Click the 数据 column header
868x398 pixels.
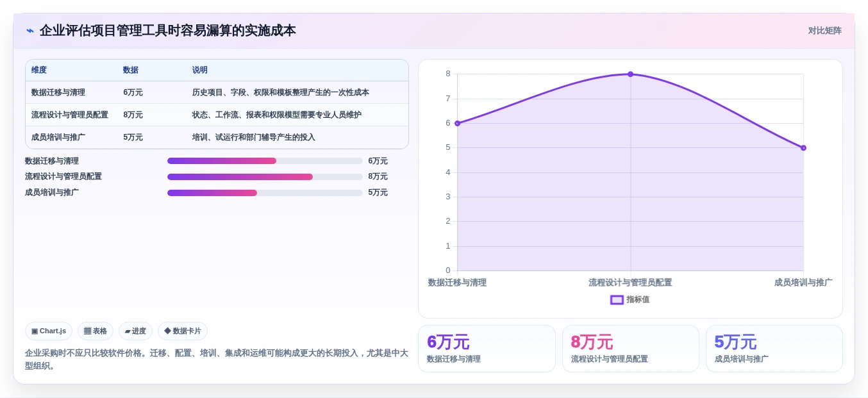point(131,70)
